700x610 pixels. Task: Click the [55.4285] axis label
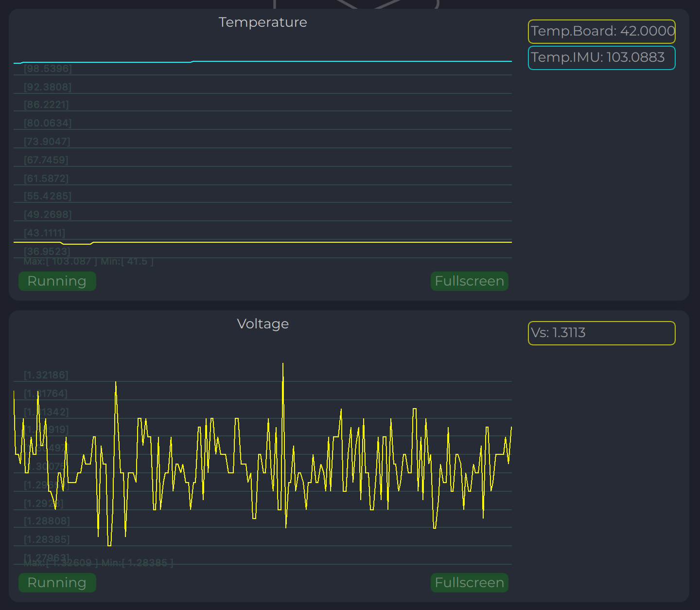48,196
